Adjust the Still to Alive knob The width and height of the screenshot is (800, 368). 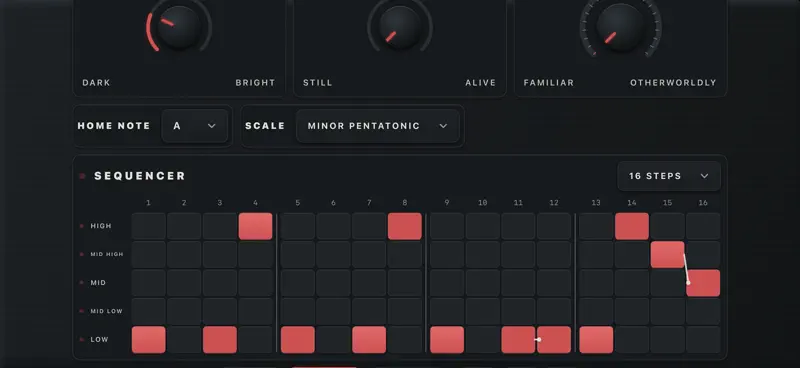click(400, 27)
